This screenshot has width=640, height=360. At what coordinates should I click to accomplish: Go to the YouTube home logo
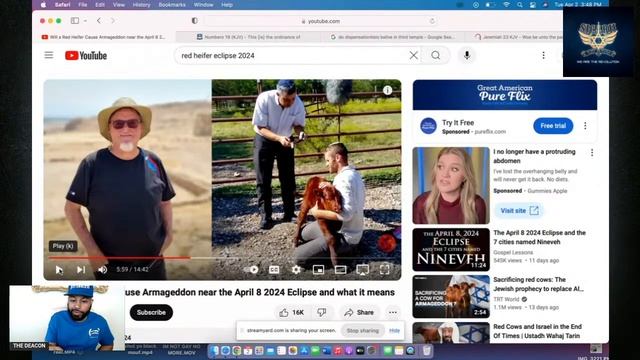point(86,56)
